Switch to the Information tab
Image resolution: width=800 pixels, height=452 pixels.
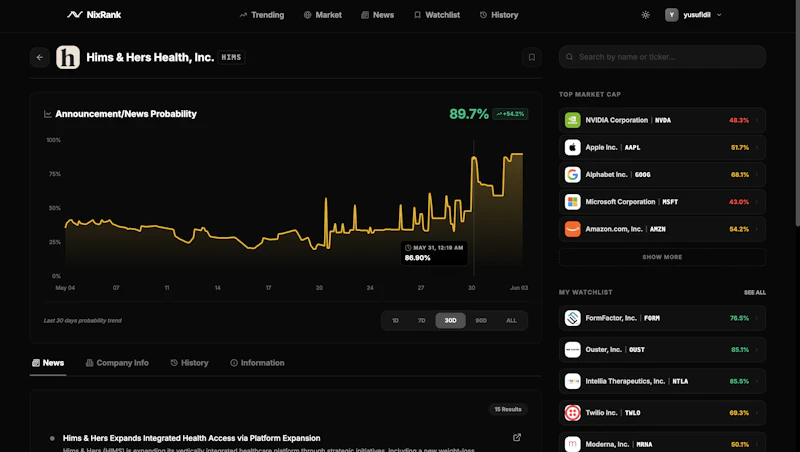pos(257,363)
